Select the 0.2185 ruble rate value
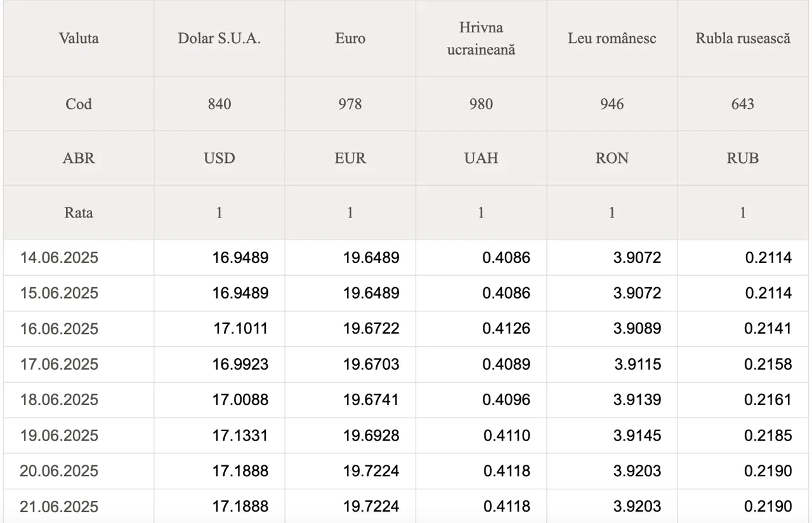 (768, 436)
